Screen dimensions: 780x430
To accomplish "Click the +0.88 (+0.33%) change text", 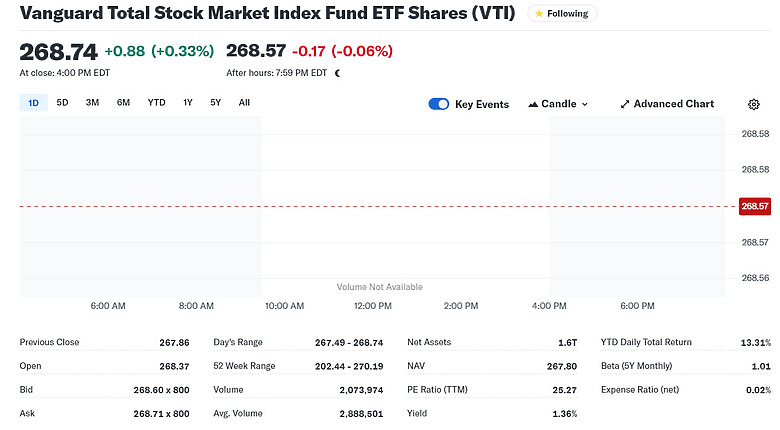I will tap(159, 51).
